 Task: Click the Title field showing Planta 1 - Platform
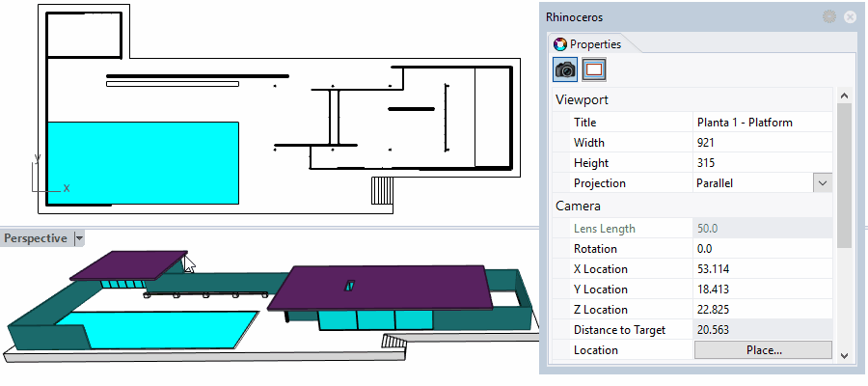(762, 123)
